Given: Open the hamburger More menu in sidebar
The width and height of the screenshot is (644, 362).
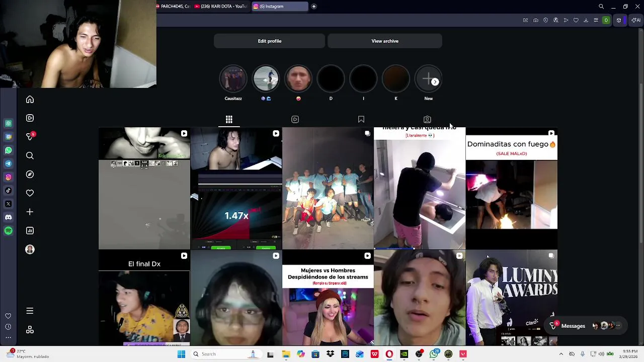Looking at the screenshot, I should pyautogui.click(x=30, y=311).
